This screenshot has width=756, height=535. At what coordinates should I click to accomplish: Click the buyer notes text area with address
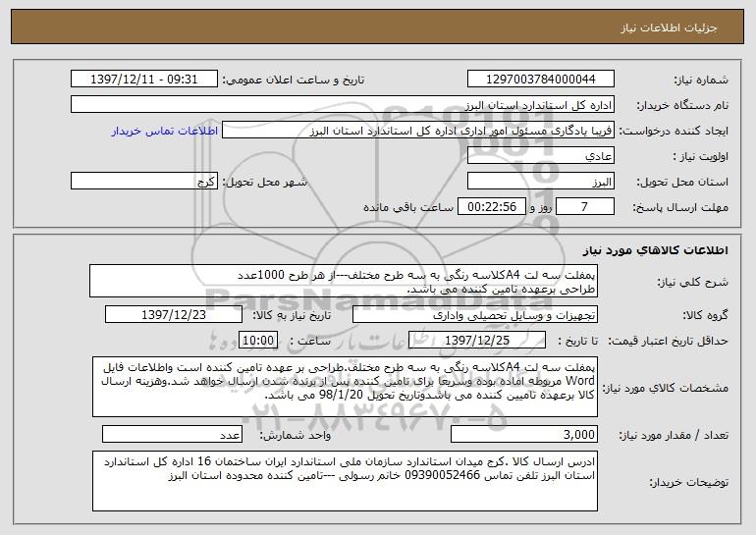pos(345,481)
